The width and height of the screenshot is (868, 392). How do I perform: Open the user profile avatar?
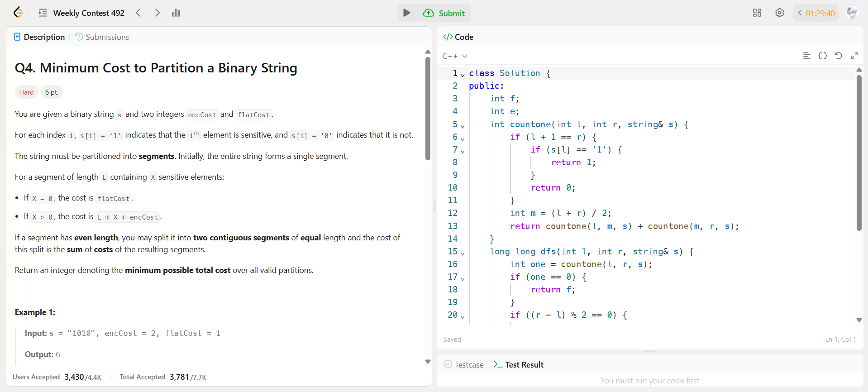pyautogui.click(x=851, y=13)
